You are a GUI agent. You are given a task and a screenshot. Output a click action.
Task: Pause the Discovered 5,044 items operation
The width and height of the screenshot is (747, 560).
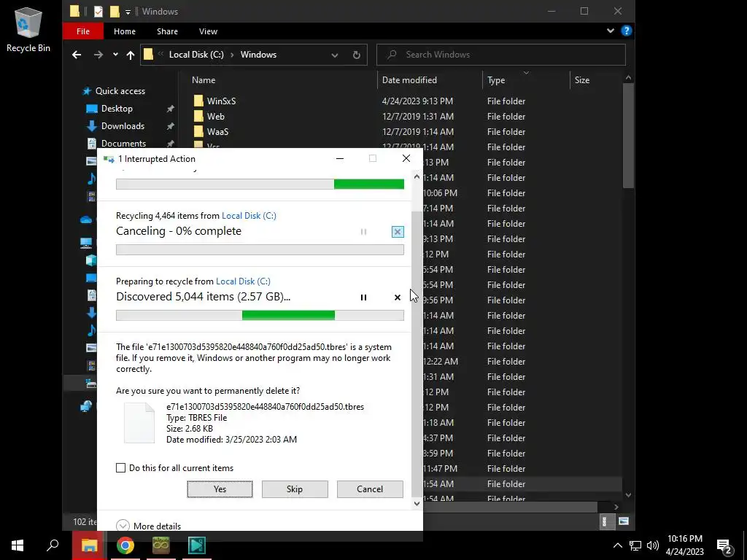click(x=363, y=297)
